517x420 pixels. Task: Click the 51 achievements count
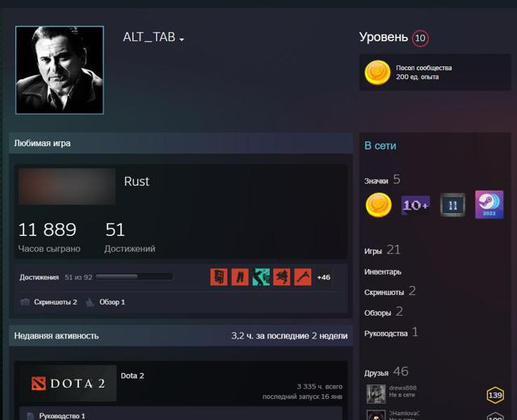115,229
